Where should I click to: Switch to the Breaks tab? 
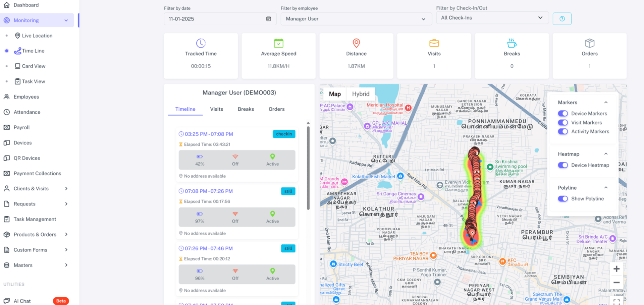point(246,109)
